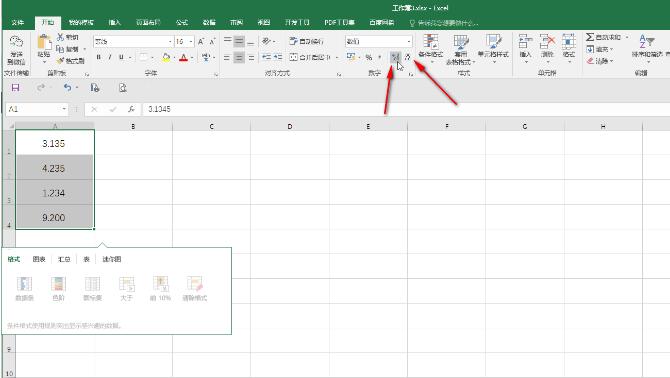The height and width of the screenshot is (378, 670).
Task: Choose Data Bars in Quick Analysis
Action: click(24, 288)
